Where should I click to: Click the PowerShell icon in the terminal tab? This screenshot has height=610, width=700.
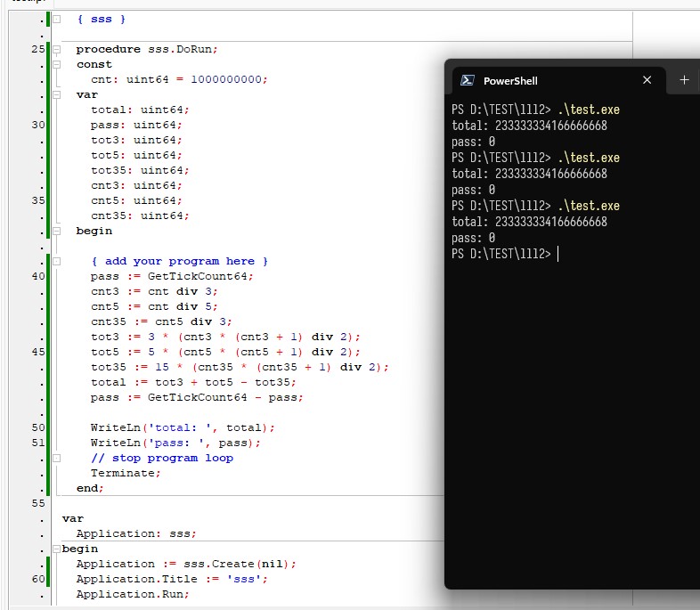tap(468, 80)
